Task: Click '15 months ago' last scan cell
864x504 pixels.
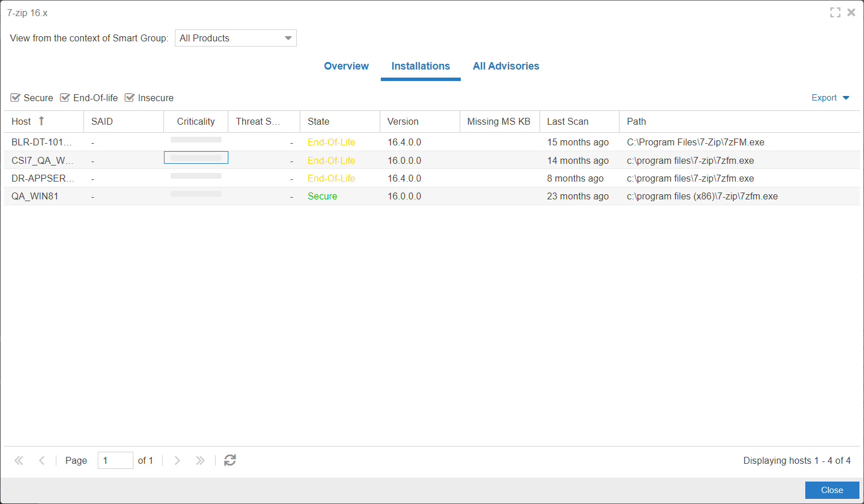Action: (x=578, y=142)
